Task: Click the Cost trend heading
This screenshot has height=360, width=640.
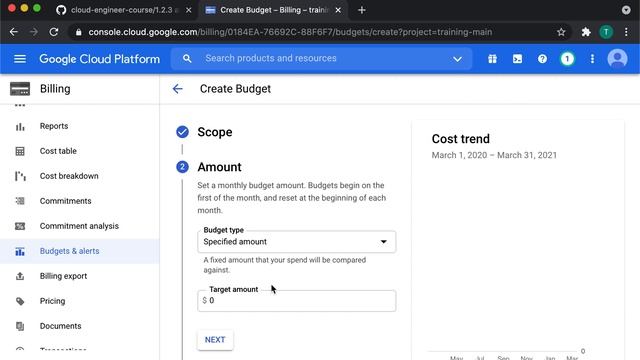Action: [460, 139]
